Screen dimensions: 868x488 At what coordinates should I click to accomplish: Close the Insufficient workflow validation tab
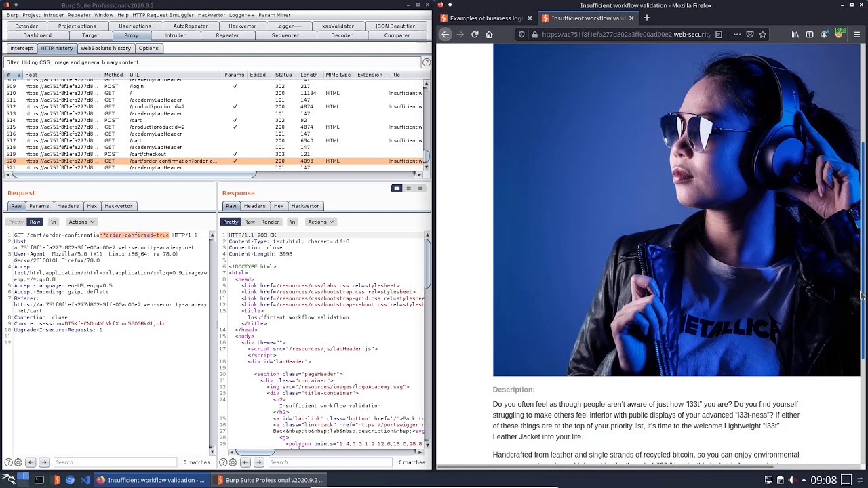(x=631, y=18)
